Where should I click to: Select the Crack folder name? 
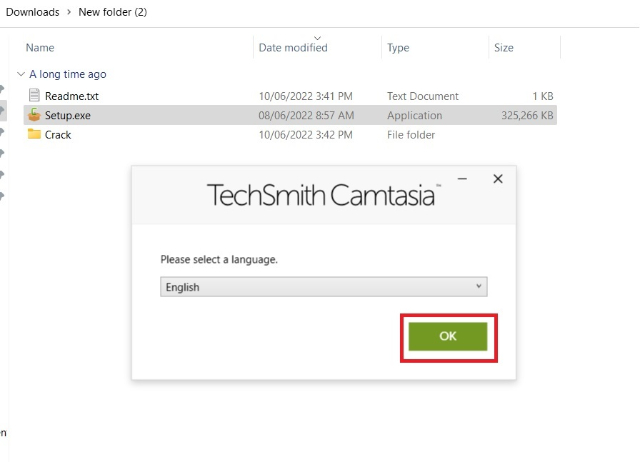click(58, 135)
